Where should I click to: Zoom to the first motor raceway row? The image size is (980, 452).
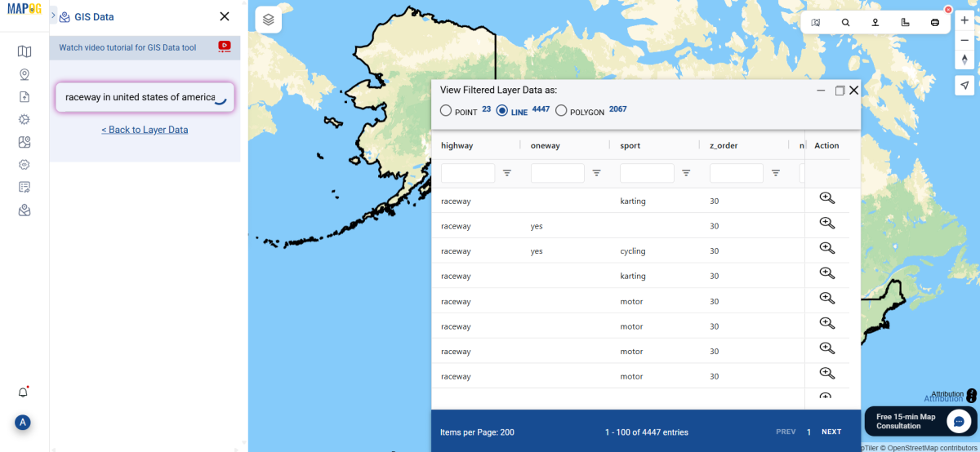[x=826, y=299]
